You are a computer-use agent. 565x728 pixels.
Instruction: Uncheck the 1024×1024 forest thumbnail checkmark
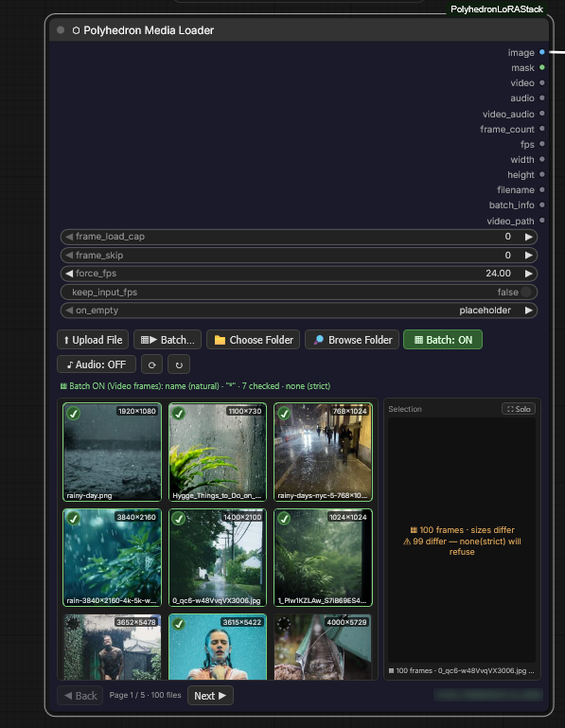coord(284,519)
